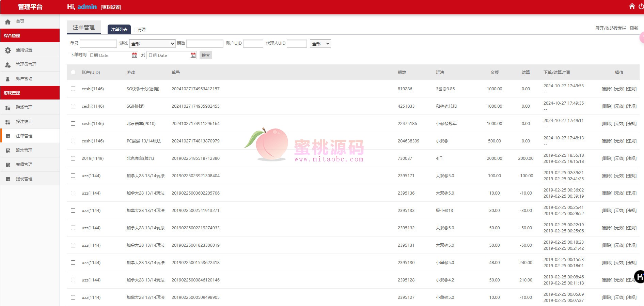The image size is (644, 306).
Task: Toggle the select-all checkbox in table header
Action: tap(73, 72)
